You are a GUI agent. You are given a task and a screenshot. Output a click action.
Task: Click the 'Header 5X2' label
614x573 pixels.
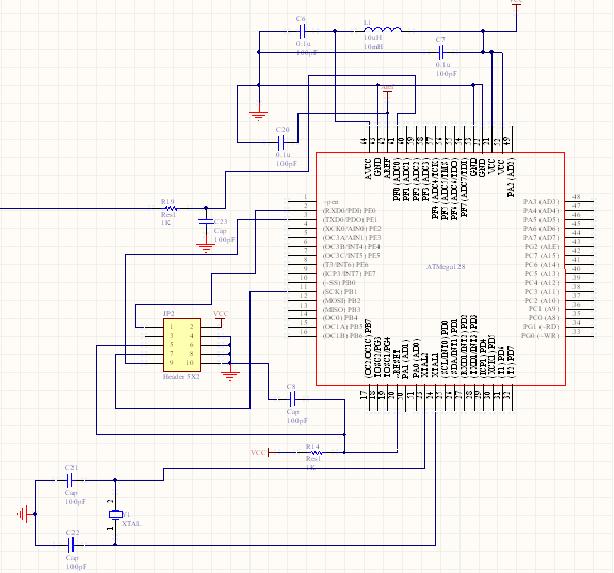click(x=181, y=377)
